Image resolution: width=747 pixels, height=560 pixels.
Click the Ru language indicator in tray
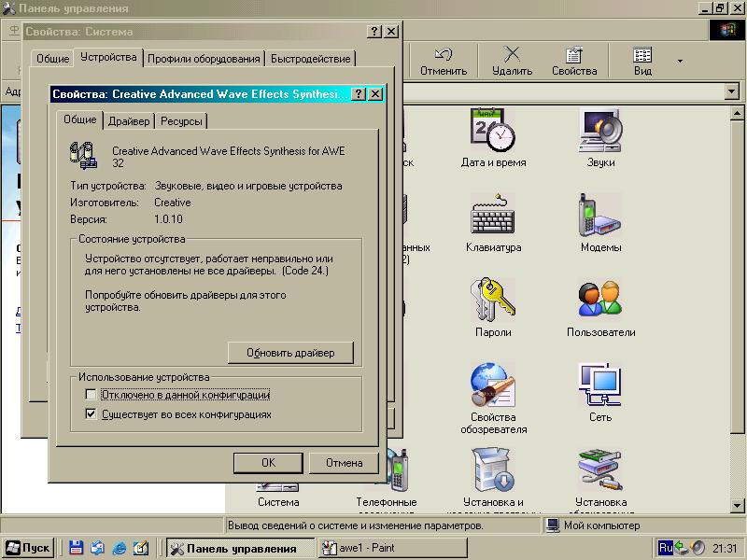click(666, 548)
